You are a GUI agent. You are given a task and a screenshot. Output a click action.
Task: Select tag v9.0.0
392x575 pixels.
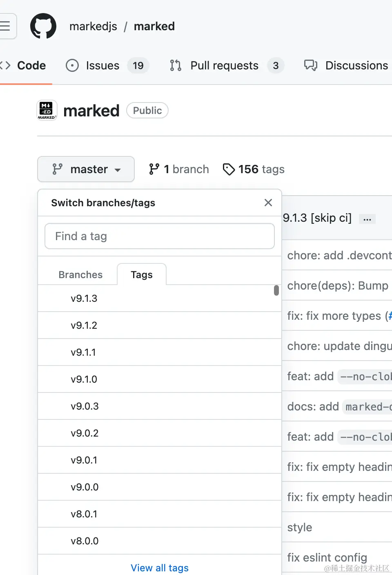click(160, 487)
